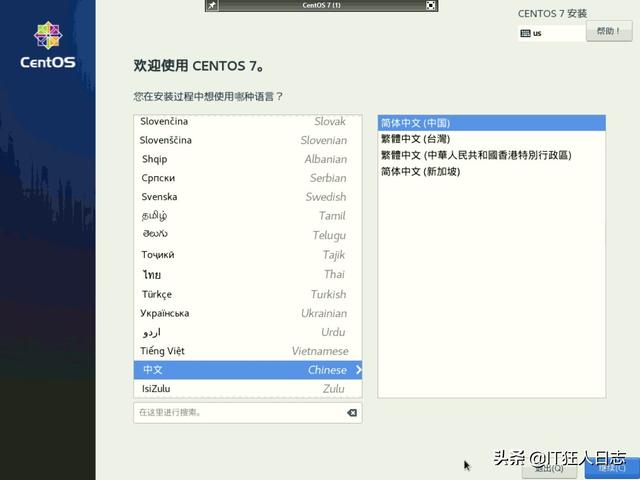Click the 退出(Q) quit button
The image size is (640, 480).
549,469
